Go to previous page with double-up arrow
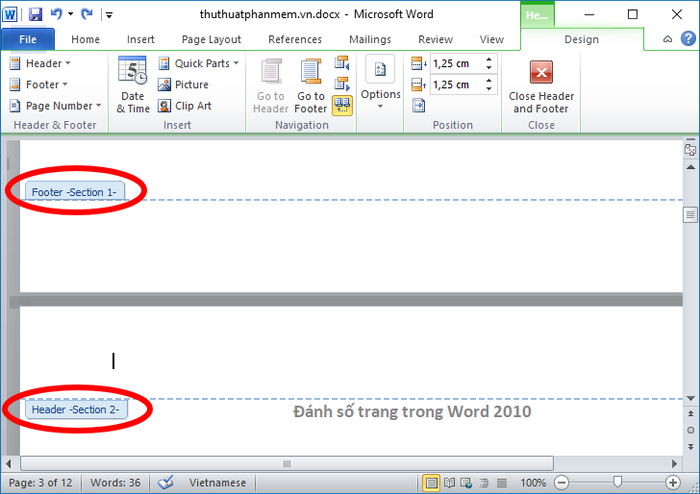 pos(691,414)
